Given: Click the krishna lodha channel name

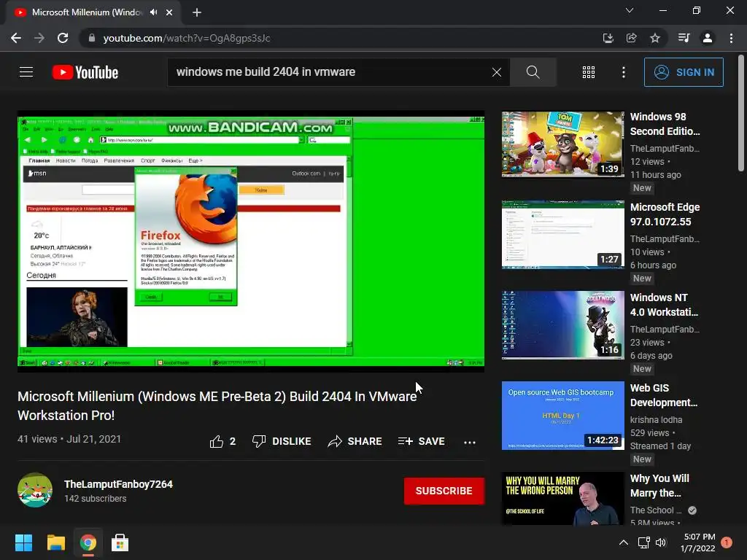Looking at the screenshot, I should [656, 420].
